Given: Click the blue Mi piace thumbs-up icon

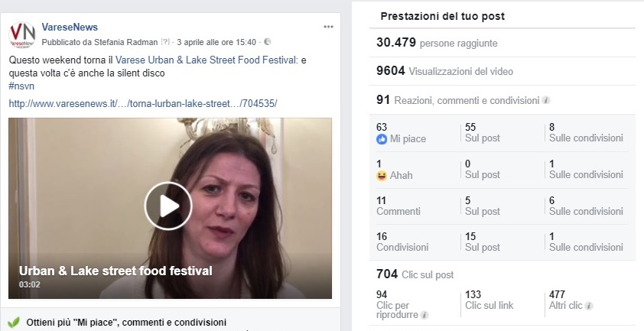Looking at the screenshot, I should [x=382, y=139].
